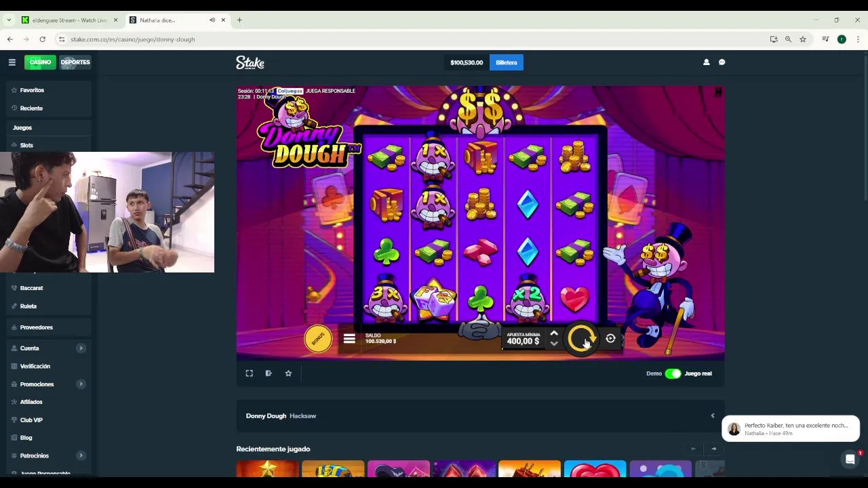Reload the browser page
868x488 pixels.
pyautogui.click(x=42, y=39)
